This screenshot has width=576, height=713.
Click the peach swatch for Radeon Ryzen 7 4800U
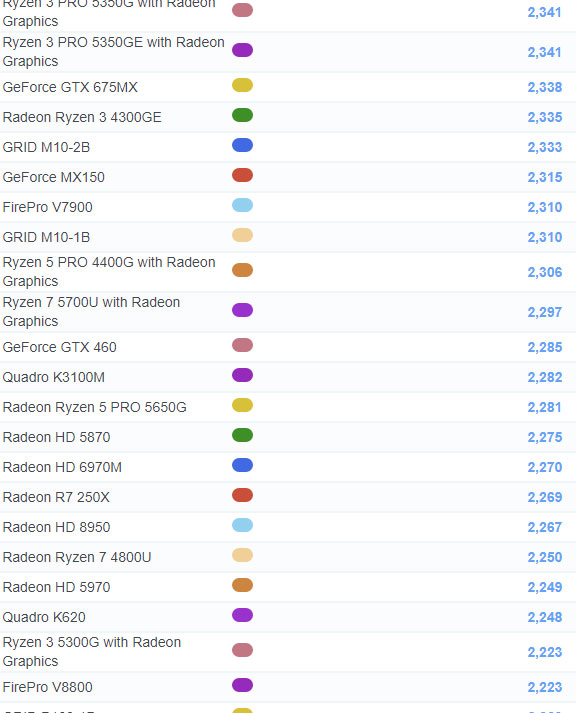(242, 555)
